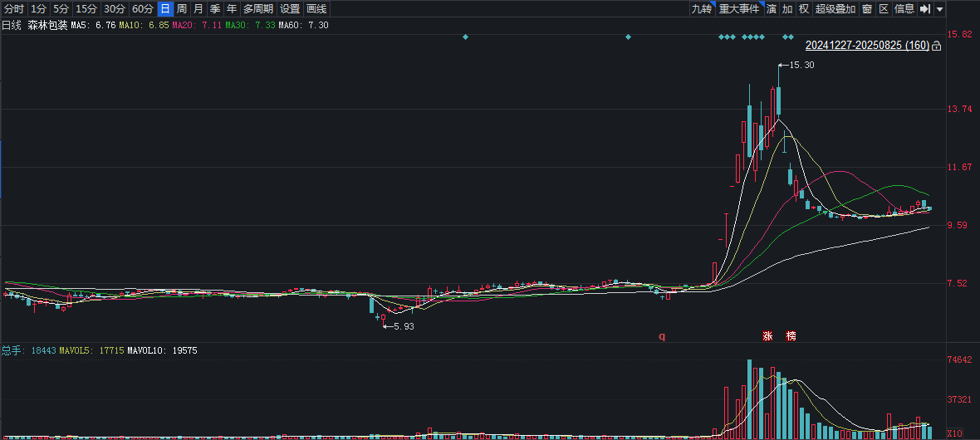Open the 多周期 multi-period view
The width and height of the screenshot is (980, 440).
[258, 9]
